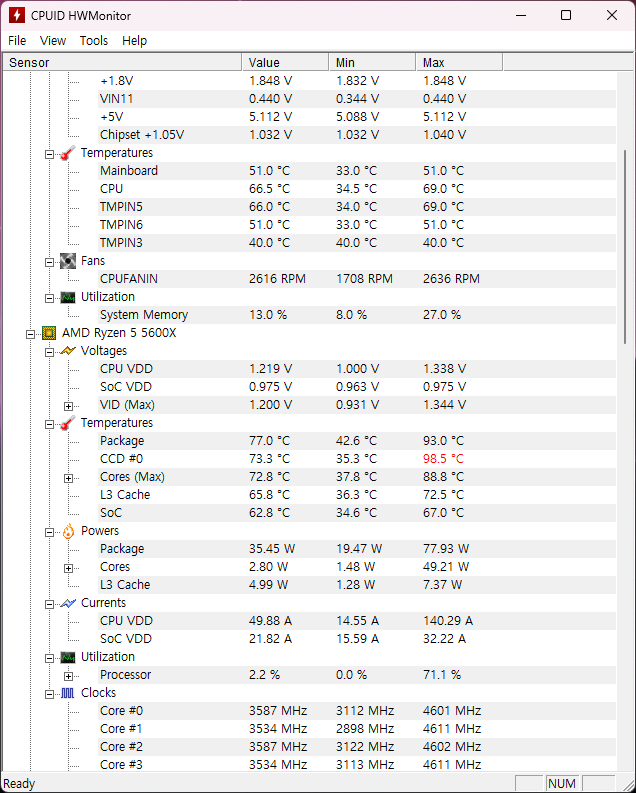
Task: Click the HWMonitor lightning bolt title icon
Action: [x=16, y=16]
